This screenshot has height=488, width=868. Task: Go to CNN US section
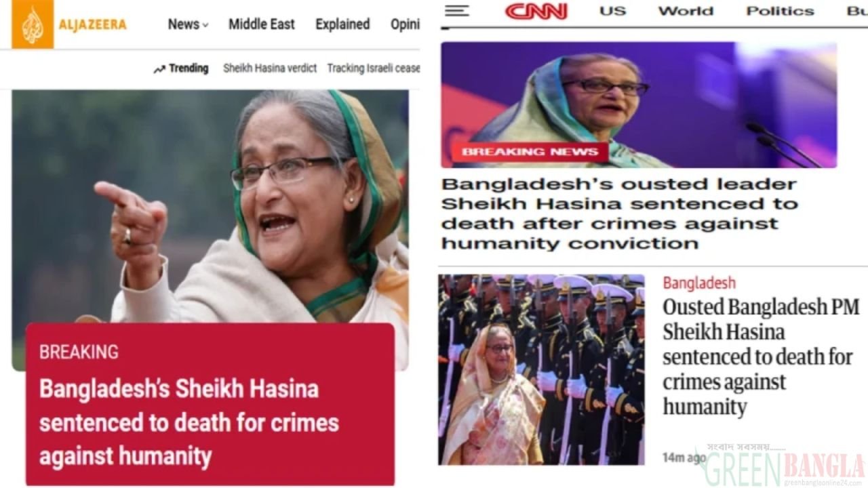tap(612, 11)
